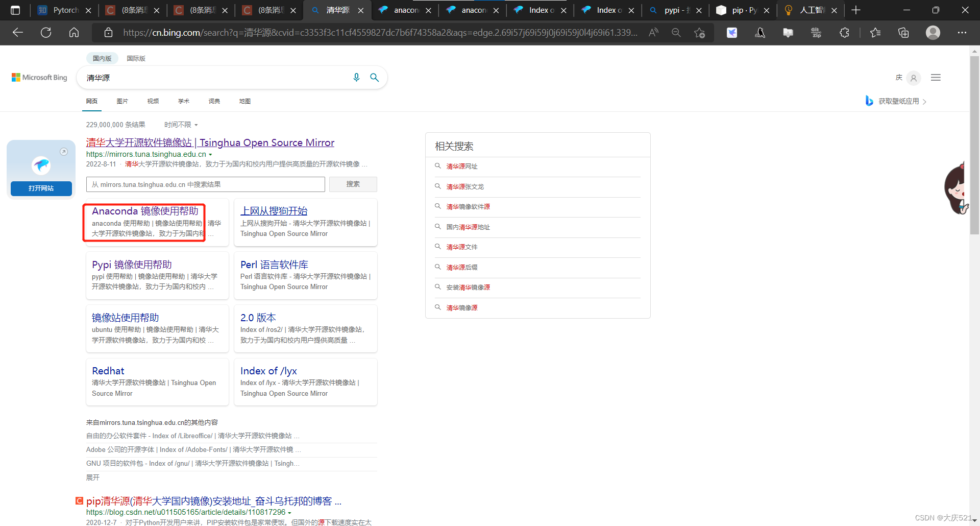This screenshot has height=526, width=980.
Task: Click the Bing logo next to 获取壁纸应用
Action: (869, 101)
